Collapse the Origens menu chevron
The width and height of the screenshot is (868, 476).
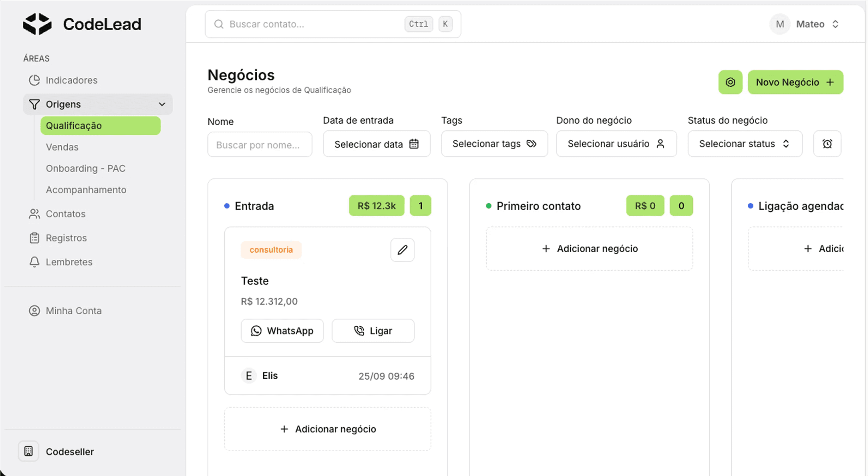coord(162,104)
